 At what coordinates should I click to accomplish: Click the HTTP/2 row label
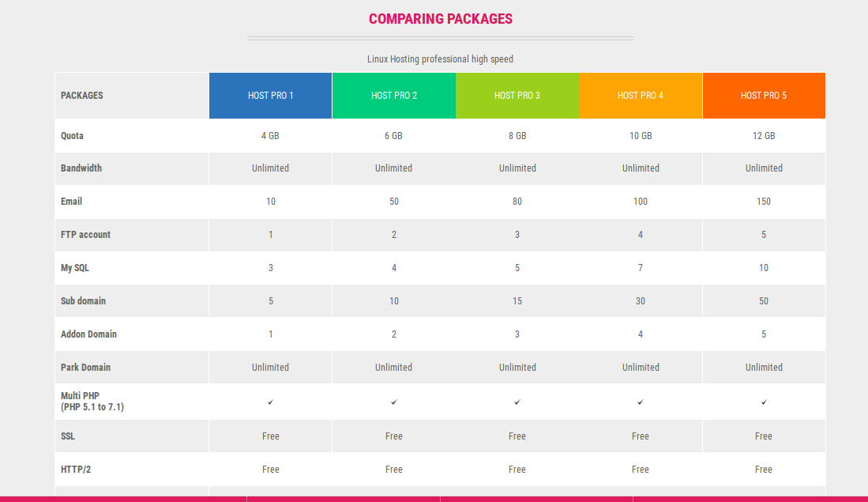pos(76,470)
